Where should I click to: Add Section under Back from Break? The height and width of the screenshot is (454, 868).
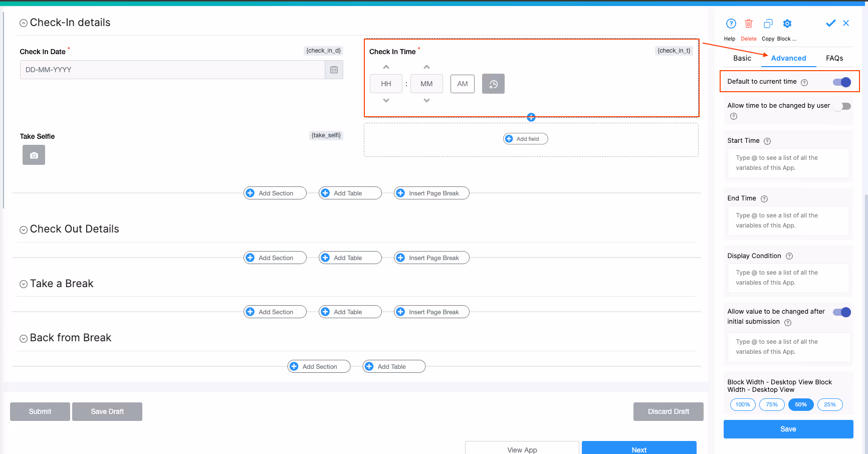319,366
